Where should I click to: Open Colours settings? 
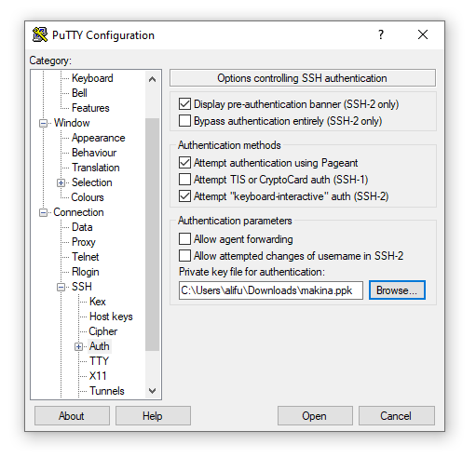[88, 197]
